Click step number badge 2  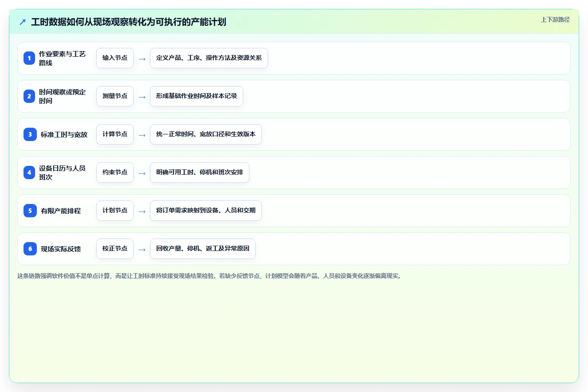(29, 96)
